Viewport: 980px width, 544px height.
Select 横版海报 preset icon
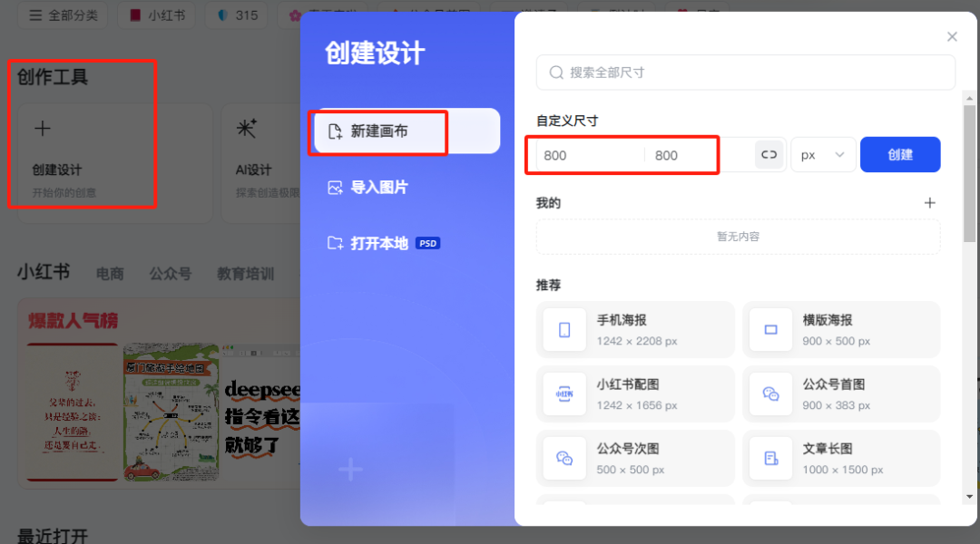click(x=770, y=330)
